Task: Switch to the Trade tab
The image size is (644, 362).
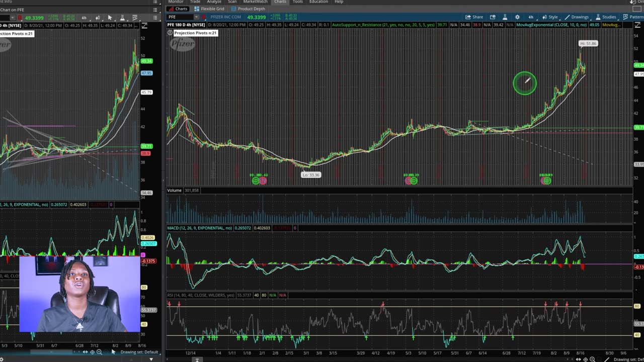Action: [195, 2]
